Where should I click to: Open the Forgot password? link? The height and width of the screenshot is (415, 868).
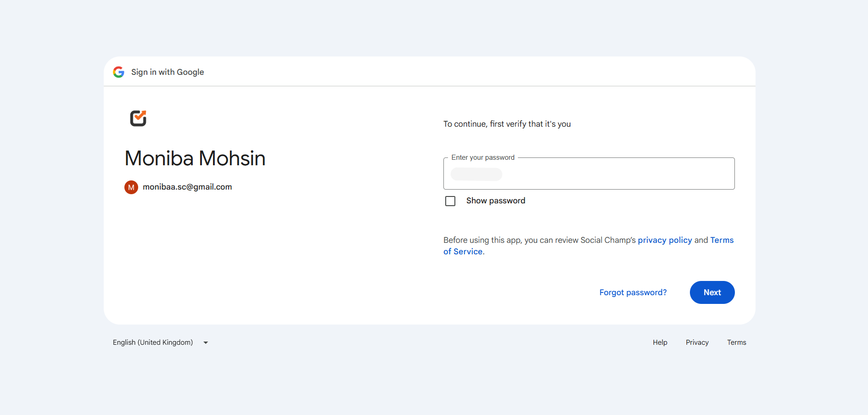point(633,292)
